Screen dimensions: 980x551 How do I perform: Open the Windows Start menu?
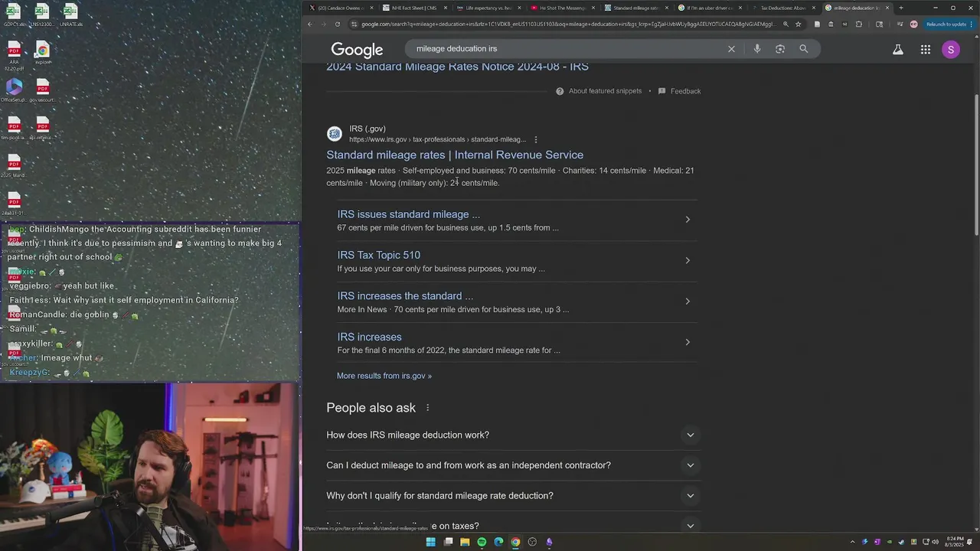pos(430,542)
